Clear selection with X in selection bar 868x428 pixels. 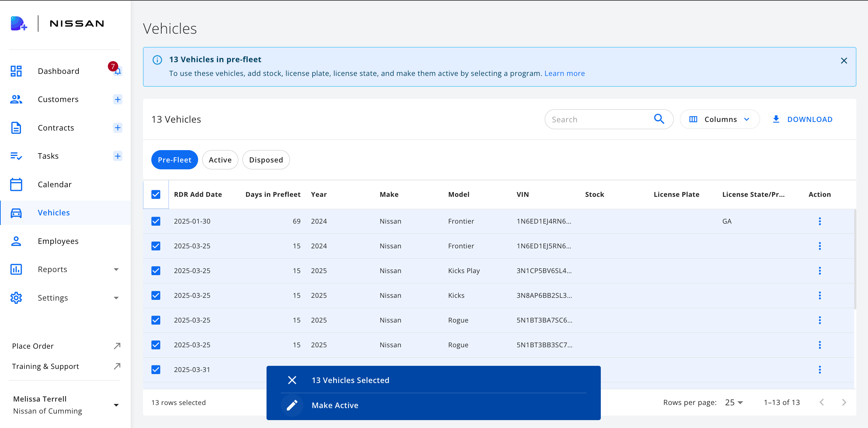pyautogui.click(x=292, y=380)
